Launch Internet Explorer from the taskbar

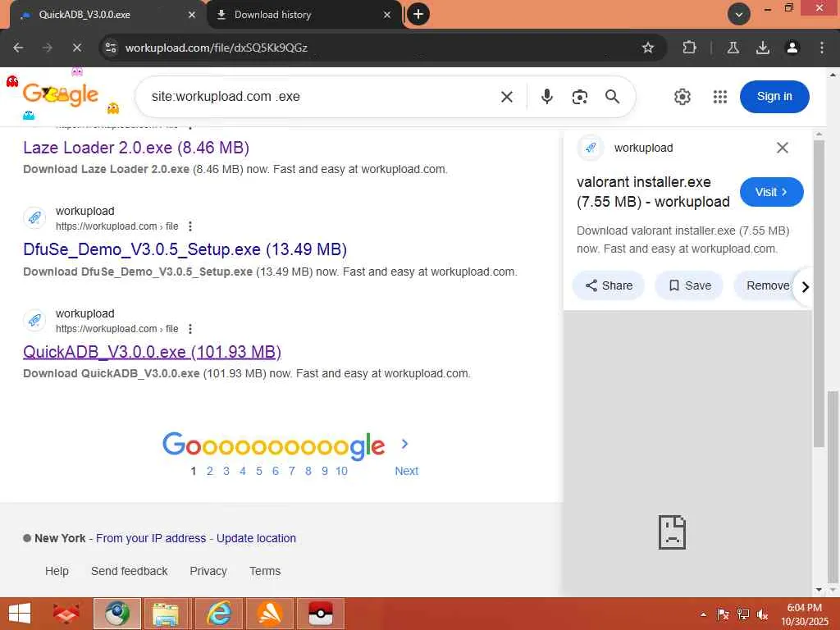coord(219,614)
